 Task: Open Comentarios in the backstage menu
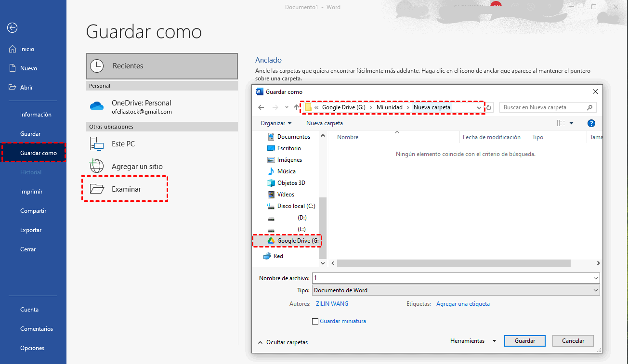(37, 329)
